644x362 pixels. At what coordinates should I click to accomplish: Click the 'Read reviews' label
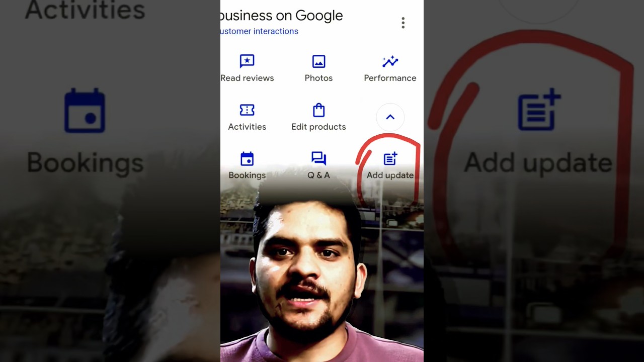click(247, 78)
